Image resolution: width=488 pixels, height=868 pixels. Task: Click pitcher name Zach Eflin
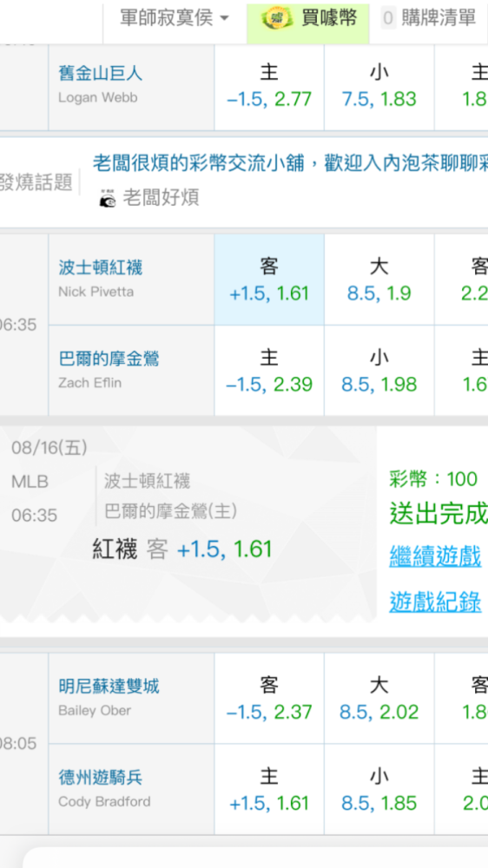pyautogui.click(x=89, y=383)
